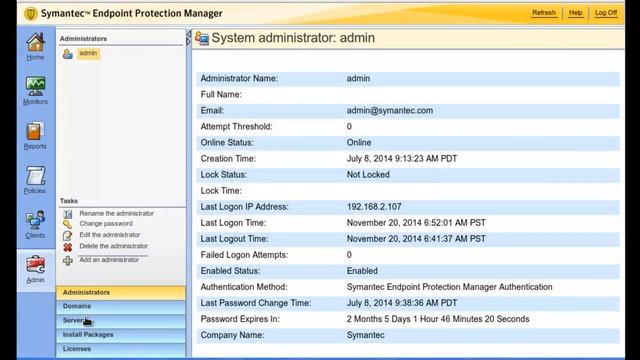Viewport: 640px width, 360px height.
Task: Click the Change password key icon
Action: [68, 224]
